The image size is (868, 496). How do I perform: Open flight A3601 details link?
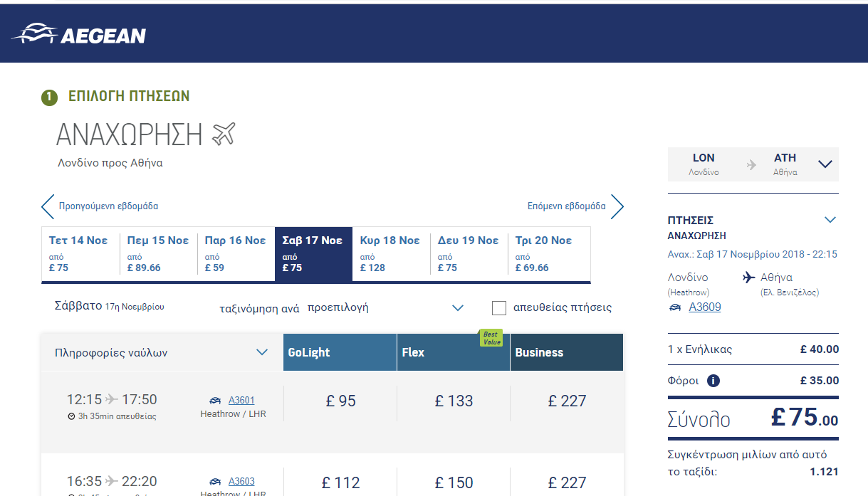pos(241,401)
